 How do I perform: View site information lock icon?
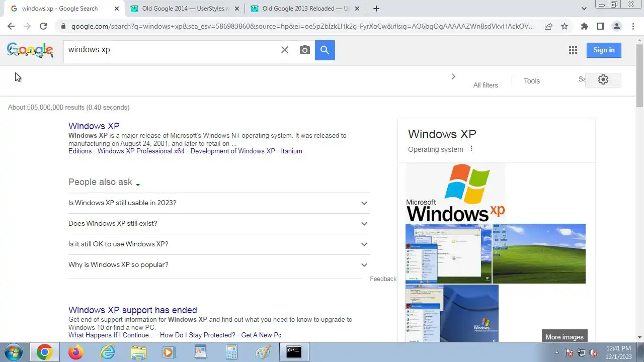click(x=63, y=26)
